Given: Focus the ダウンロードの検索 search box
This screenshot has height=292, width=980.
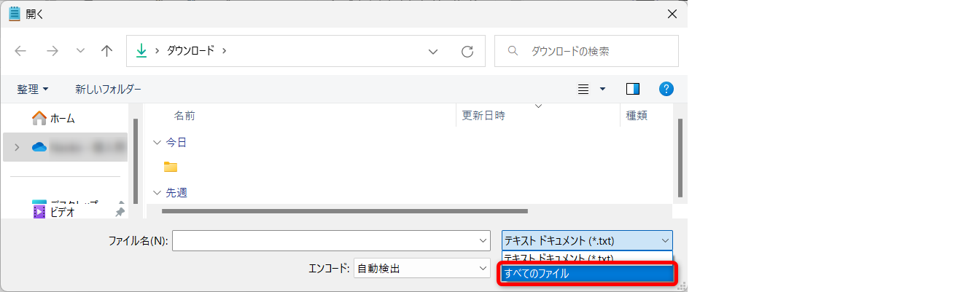Looking at the screenshot, I should click(586, 51).
